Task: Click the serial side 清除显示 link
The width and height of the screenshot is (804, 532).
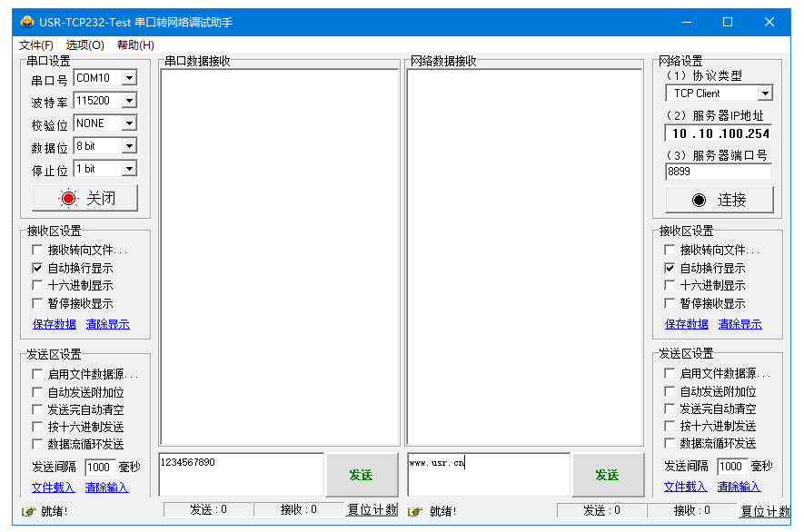Action: [107, 325]
